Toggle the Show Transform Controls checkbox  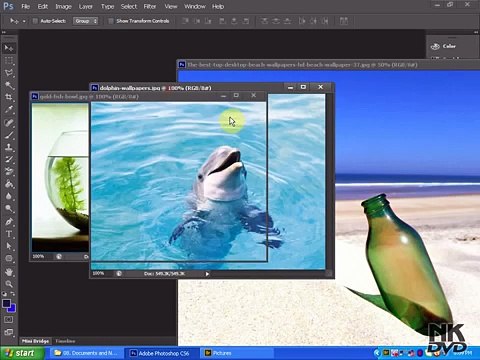point(111,21)
